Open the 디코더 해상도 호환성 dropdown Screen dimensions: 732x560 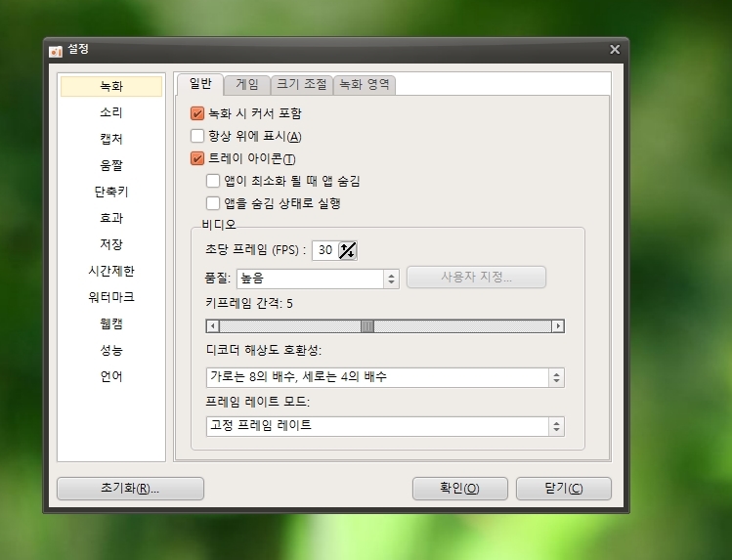coord(385,377)
